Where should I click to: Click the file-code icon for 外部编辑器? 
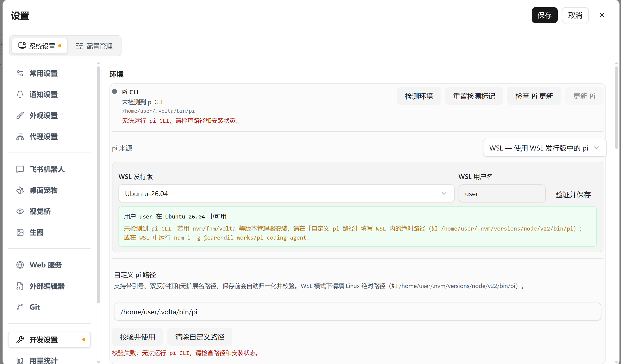(x=20, y=286)
